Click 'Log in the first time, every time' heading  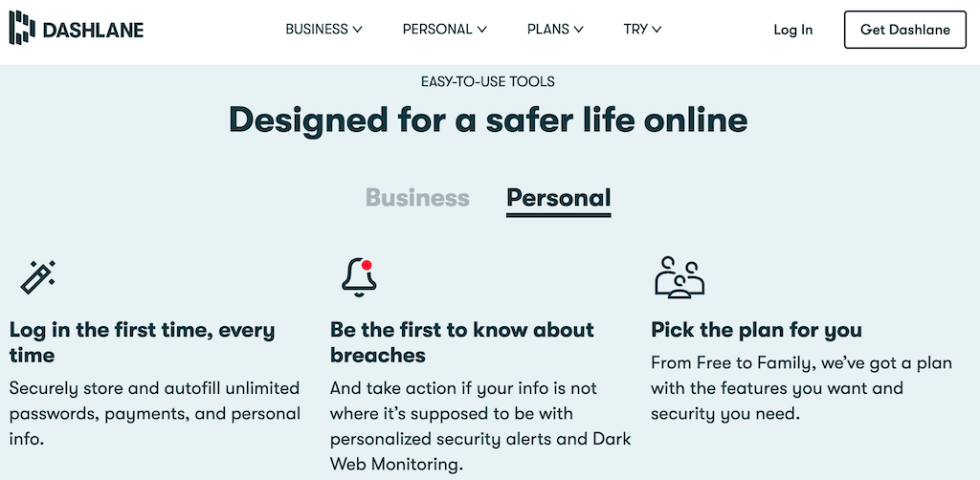click(143, 342)
